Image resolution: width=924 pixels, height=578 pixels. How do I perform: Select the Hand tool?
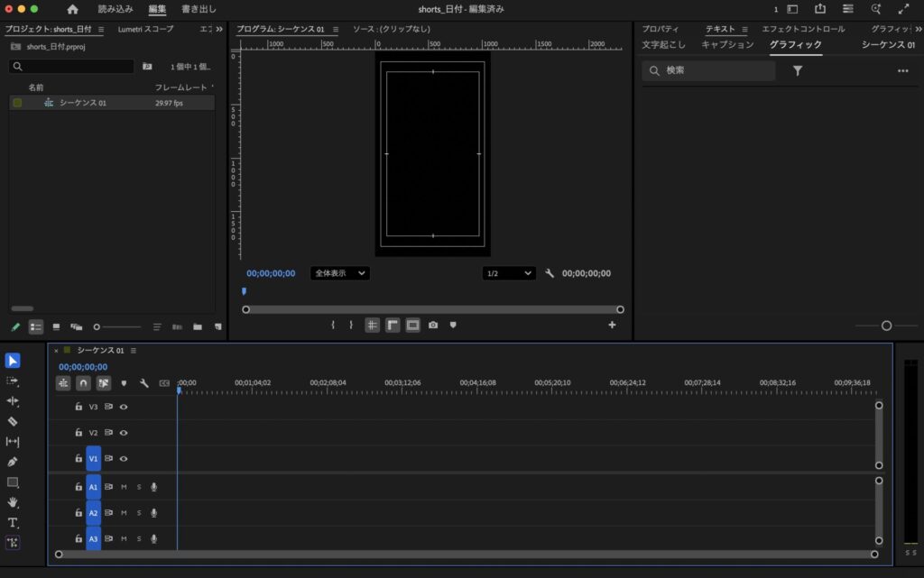13,502
